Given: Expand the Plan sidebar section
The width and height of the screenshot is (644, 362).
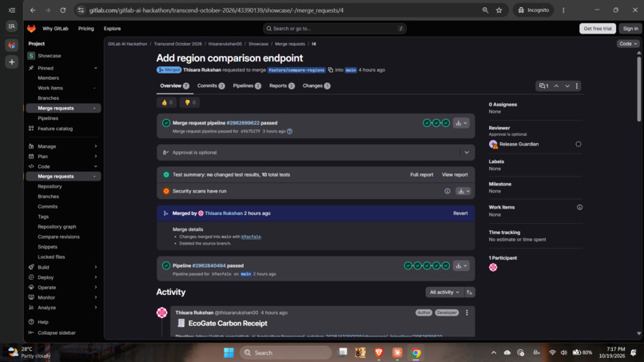Looking at the screenshot, I should pyautogui.click(x=96, y=157).
